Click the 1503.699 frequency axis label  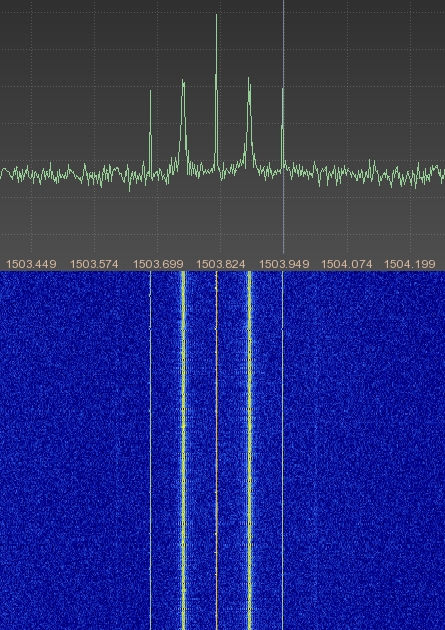(158, 264)
